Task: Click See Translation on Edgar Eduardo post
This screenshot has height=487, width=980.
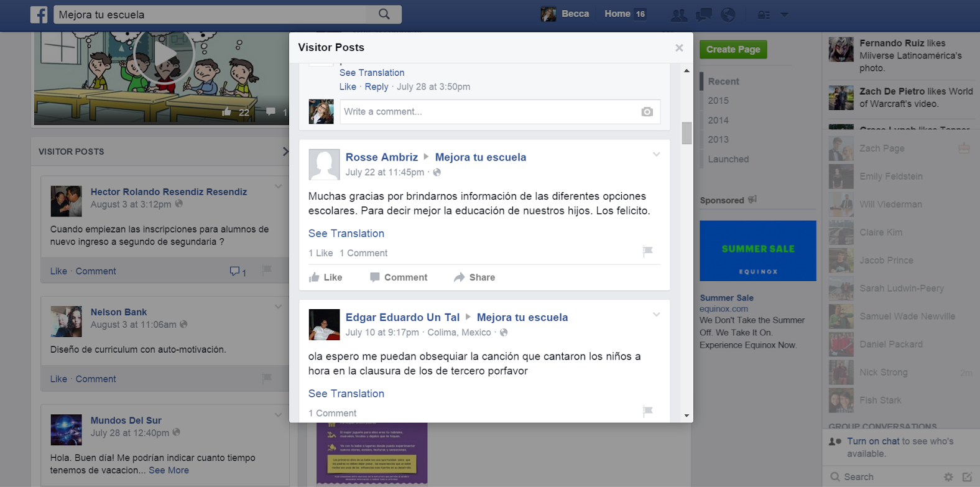Action: 346,394
